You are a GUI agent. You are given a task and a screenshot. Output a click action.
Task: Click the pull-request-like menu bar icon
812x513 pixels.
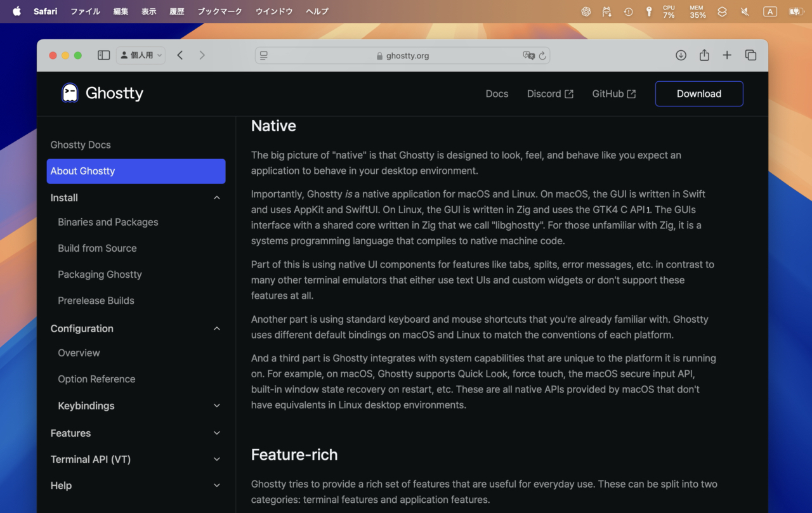click(607, 11)
